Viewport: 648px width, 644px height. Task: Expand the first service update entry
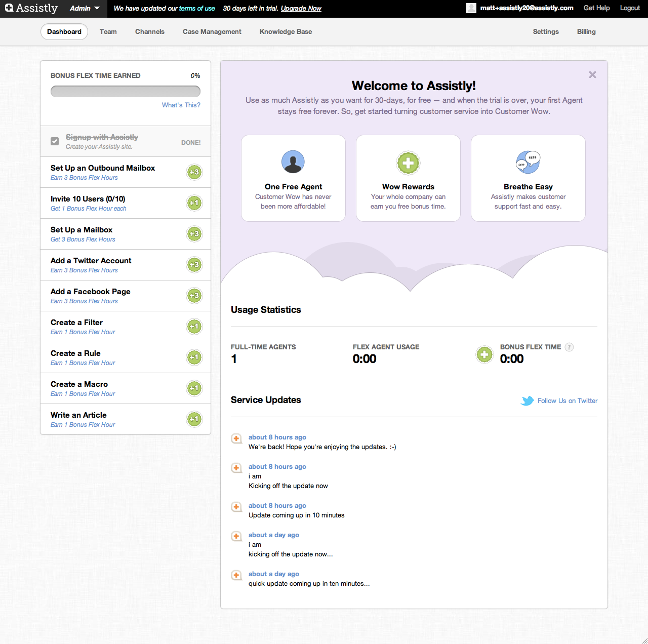pyautogui.click(x=236, y=438)
